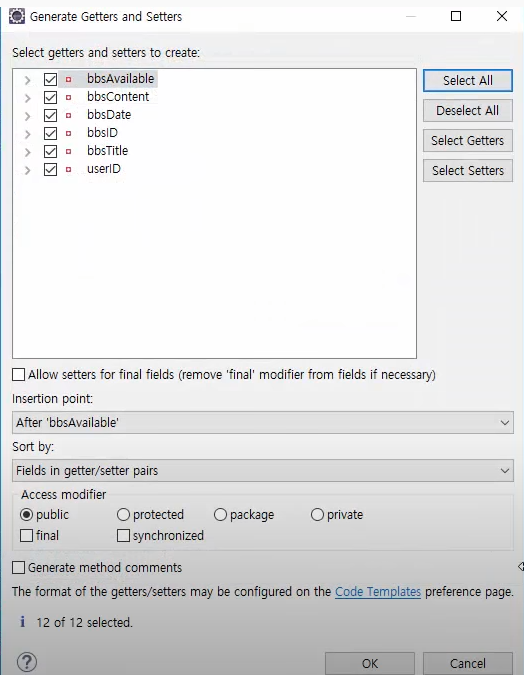524x675 pixels.
Task: Select the 'private' access modifier
Action: tap(317, 514)
